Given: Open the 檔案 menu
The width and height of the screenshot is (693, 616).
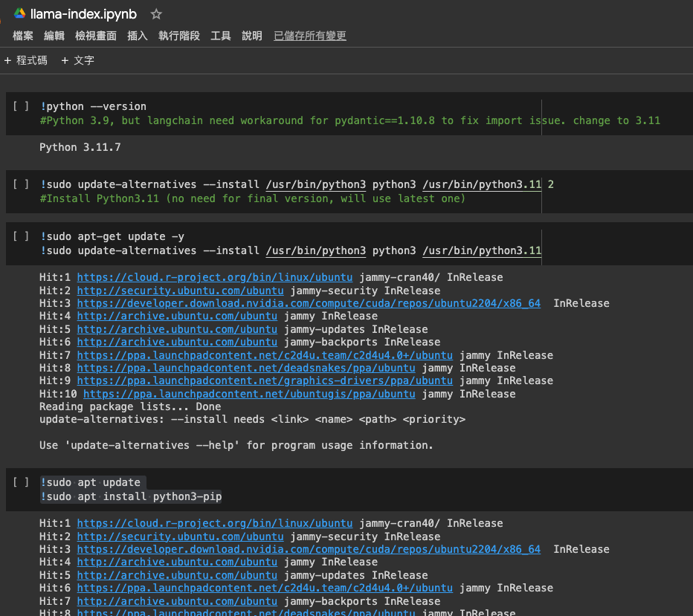Looking at the screenshot, I should [x=23, y=36].
